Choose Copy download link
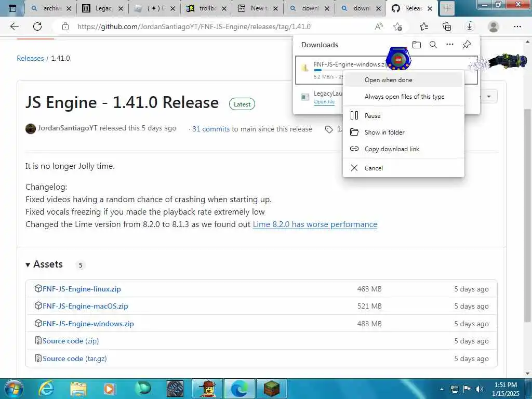 pos(403,149)
